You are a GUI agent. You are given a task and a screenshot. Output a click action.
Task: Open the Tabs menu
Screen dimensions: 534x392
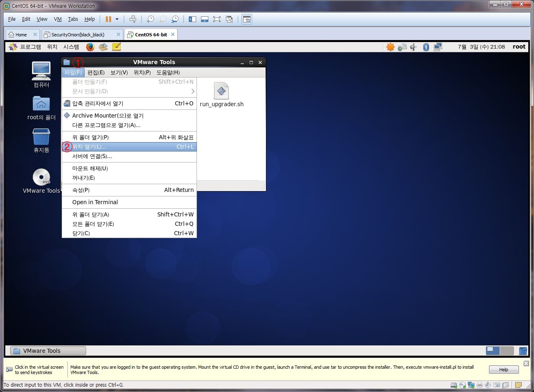[73, 19]
